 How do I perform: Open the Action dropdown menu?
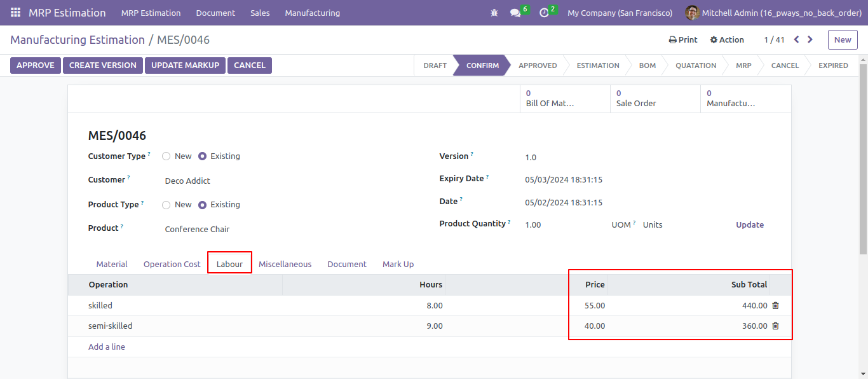coord(727,39)
